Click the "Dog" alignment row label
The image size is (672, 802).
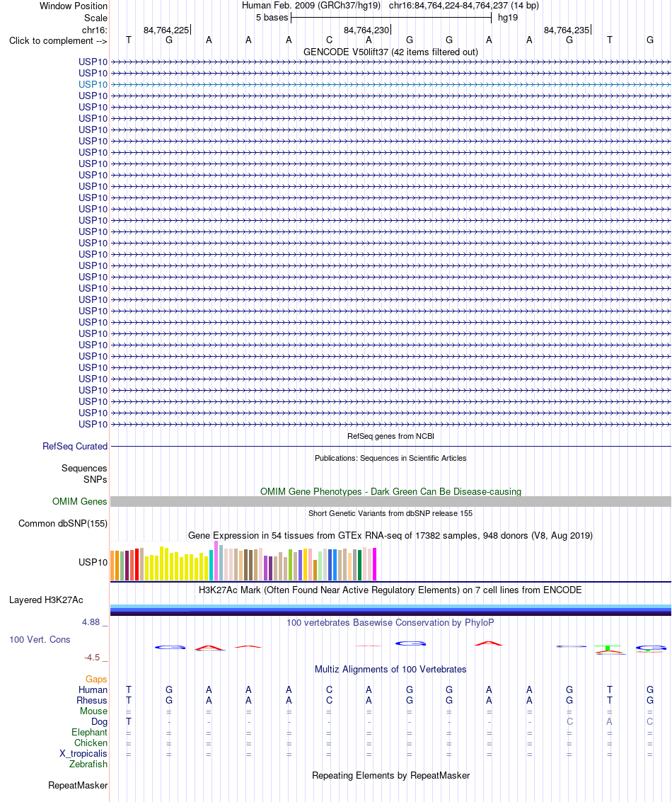tap(99, 722)
